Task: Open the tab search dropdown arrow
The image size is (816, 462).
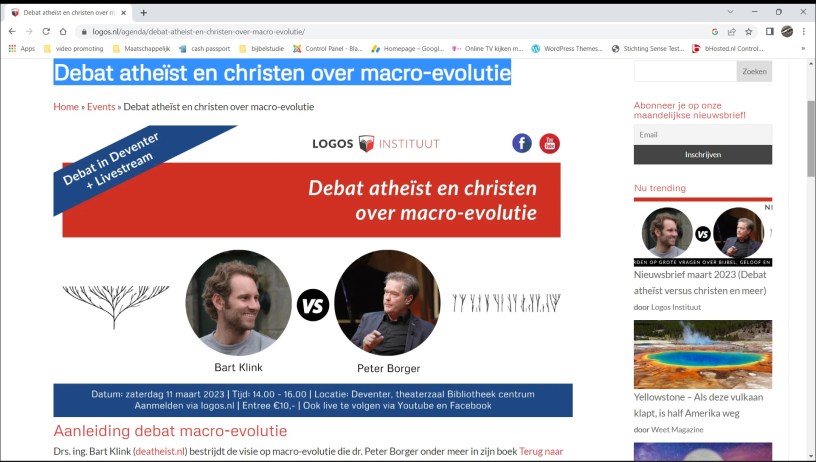Action: pyautogui.click(x=732, y=12)
